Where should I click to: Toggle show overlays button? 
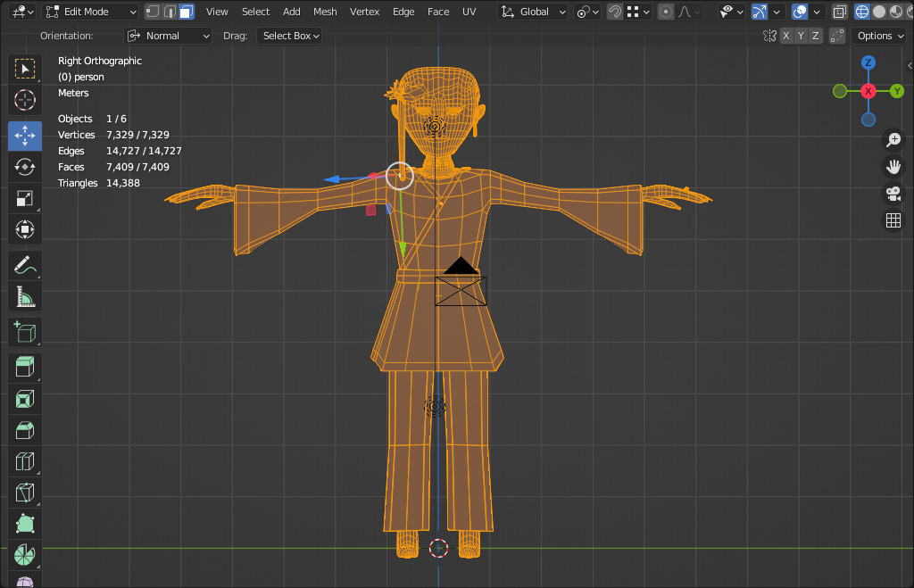[x=801, y=12]
